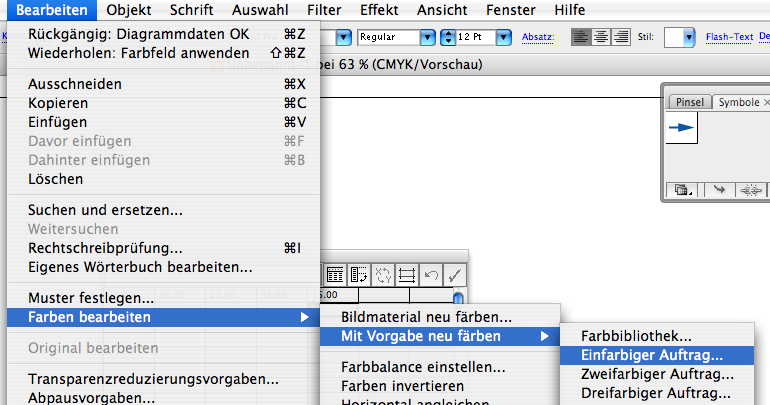Click the revert arrow icon in data window
The height and width of the screenshot is (405, 770).
(x=431, y=275)
